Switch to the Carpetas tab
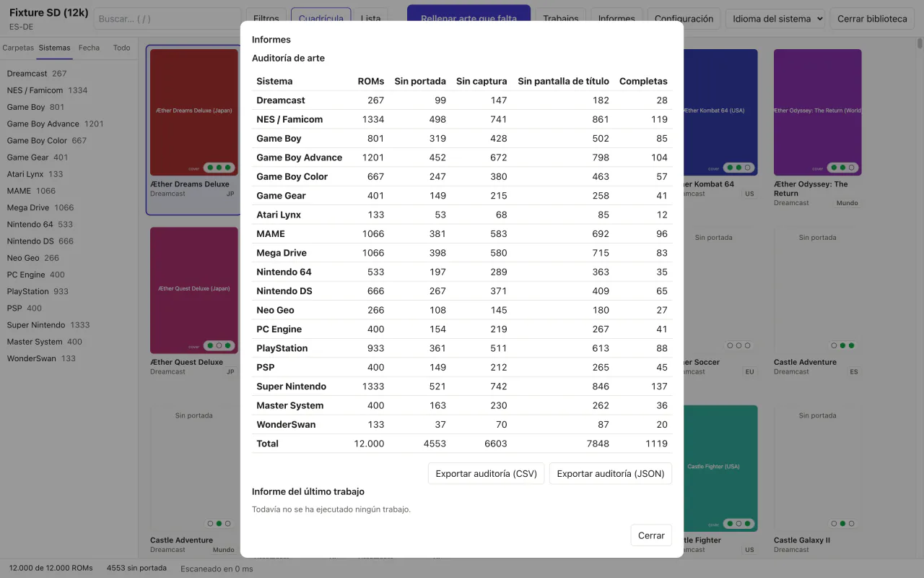 (x=18, y=48)
